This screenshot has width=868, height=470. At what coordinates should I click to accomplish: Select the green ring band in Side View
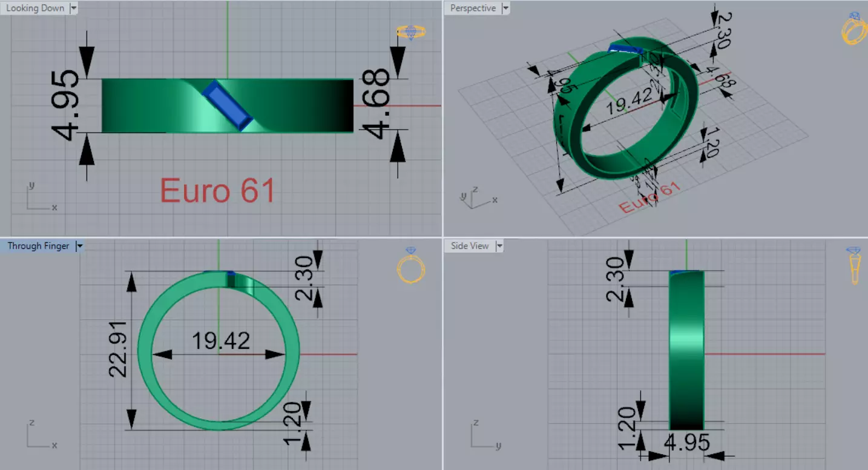pyautogui.click(x=687, y=350)
